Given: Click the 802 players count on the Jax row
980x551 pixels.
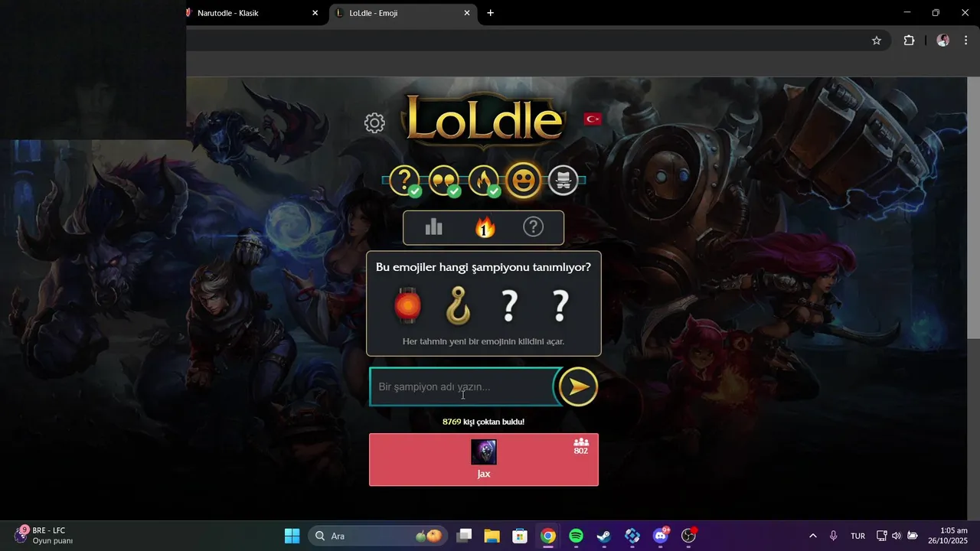Looking at the screenshot, I should coord(581,447).
